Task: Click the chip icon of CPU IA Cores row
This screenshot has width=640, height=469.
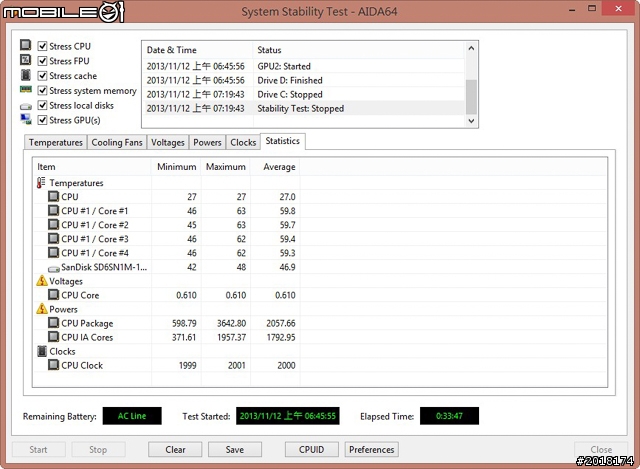Action: point(53,337)
